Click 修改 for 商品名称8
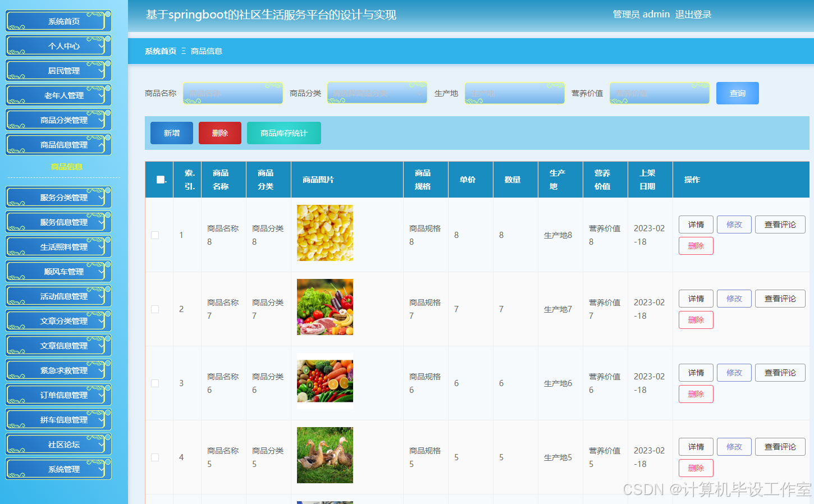Image resolution: width=814 pixels, height=504 pixels. click(734, 224)
